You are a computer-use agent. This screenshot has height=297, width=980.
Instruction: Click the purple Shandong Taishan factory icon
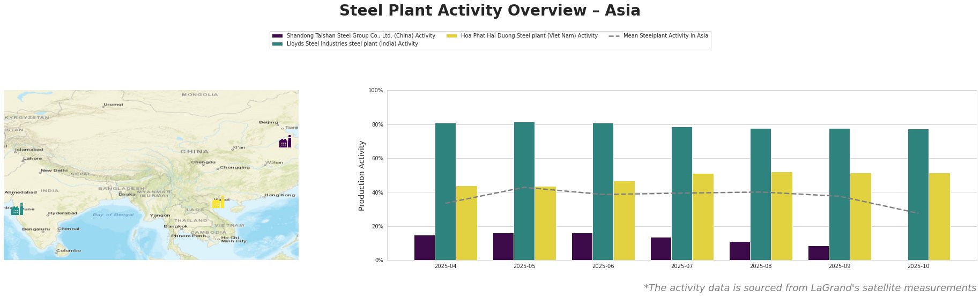285,142
